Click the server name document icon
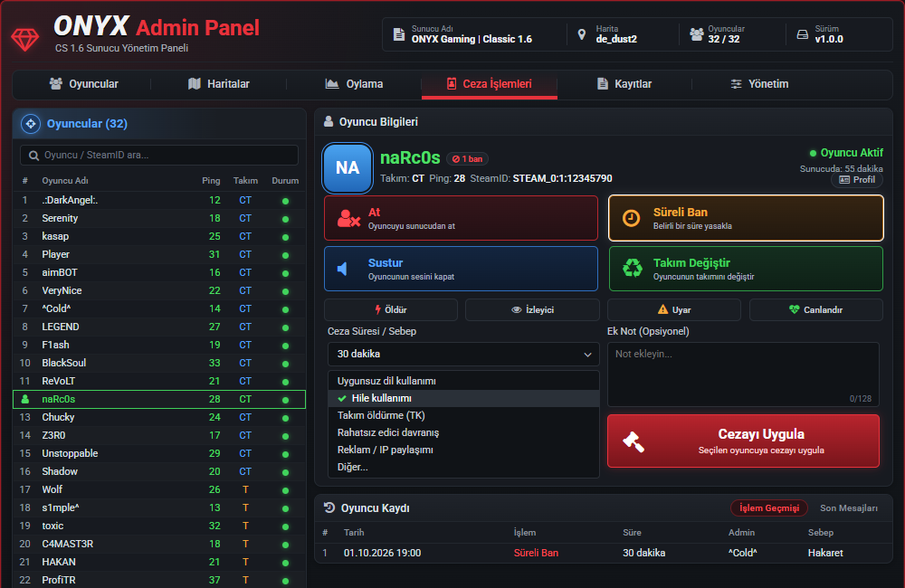Screen dimensions: 905x588 399,34
